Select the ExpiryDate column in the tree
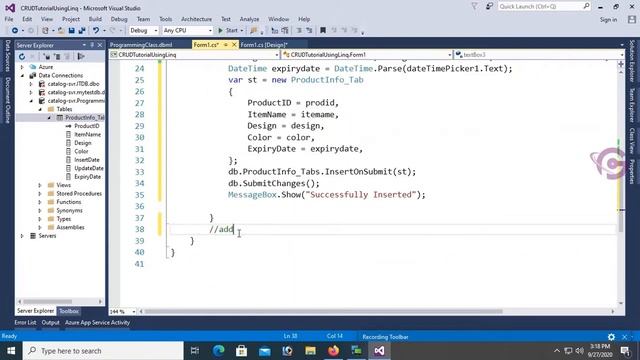 87,177
